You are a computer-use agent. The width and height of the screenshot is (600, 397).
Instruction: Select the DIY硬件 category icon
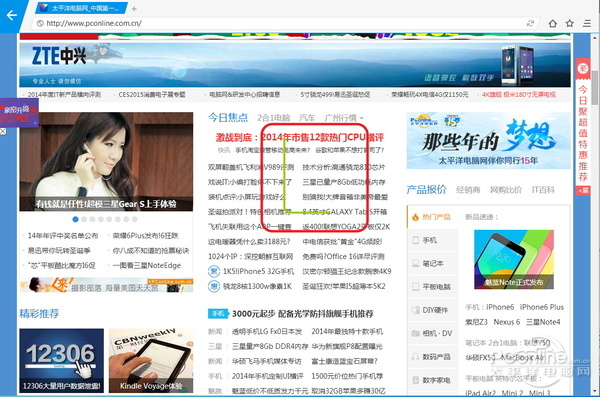coord(416,310)
